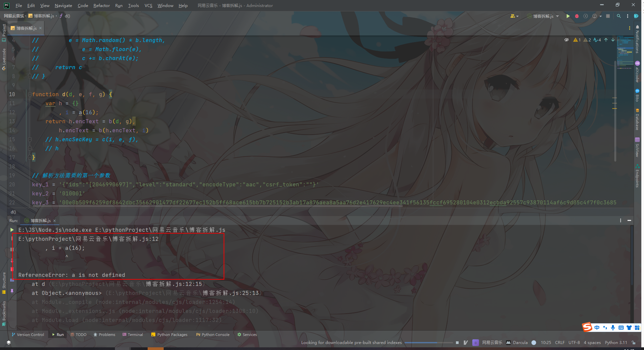This screenshot has height=350, width=644.
Task: Toggle the IdeaVim V icon in status bar
Action: click(466, 342)
